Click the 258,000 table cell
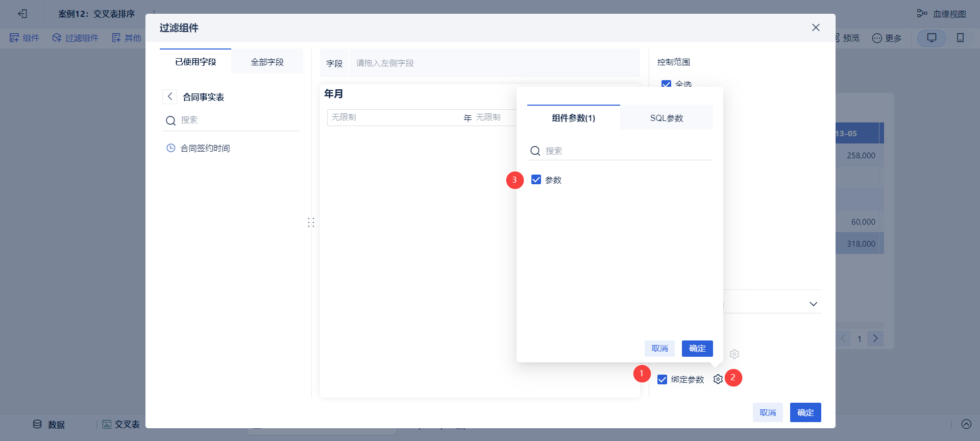This screenshot has height=441, width=980. (861, 155)
